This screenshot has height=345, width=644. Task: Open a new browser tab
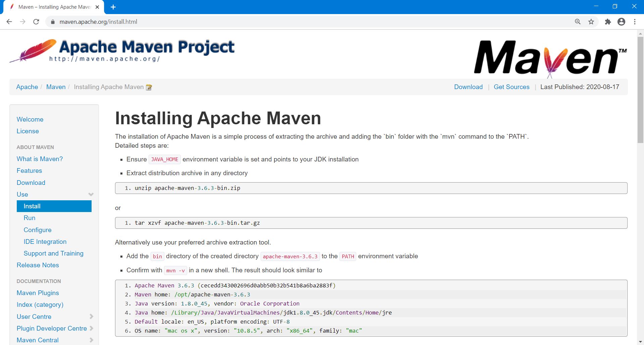(113, 7)
